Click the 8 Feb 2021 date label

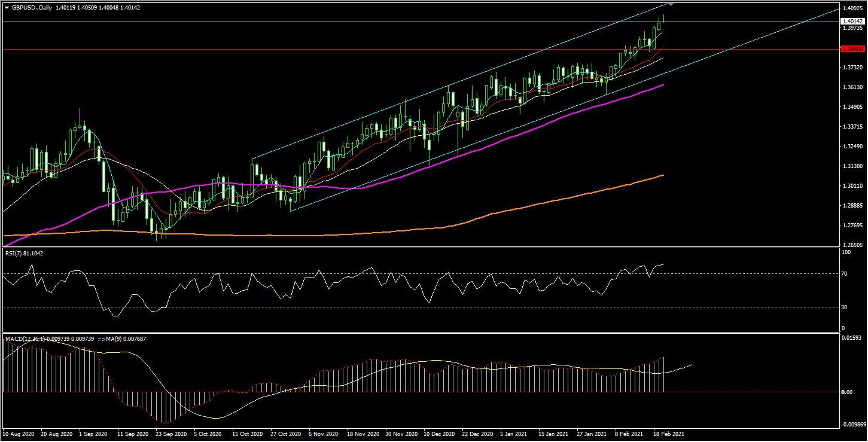629,434
